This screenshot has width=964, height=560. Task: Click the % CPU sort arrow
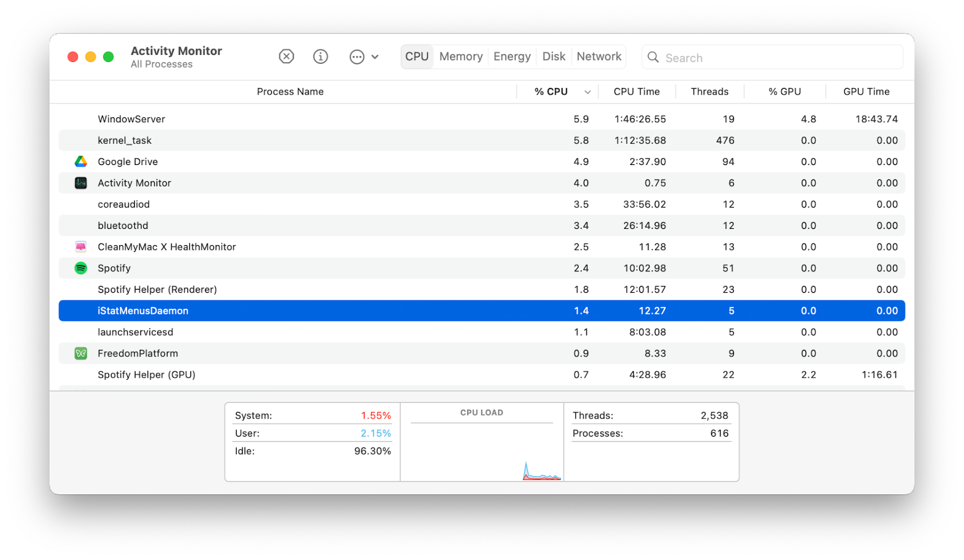pyautogui.click(x=587, y=92)
